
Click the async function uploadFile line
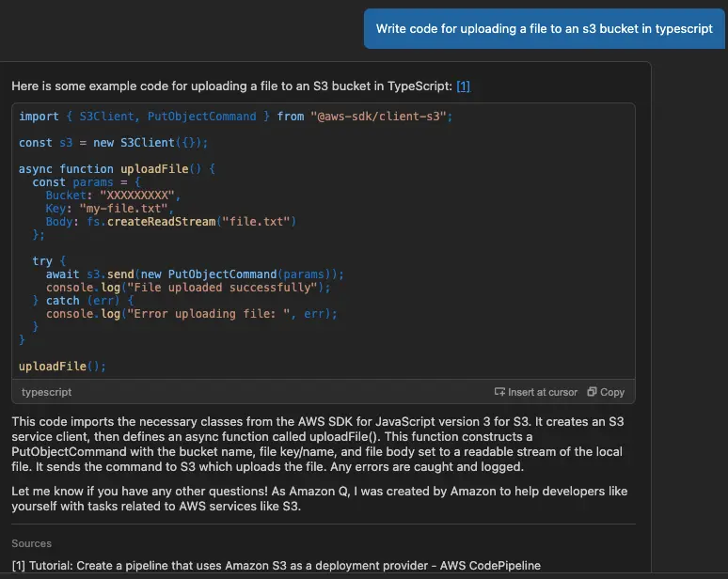118,169
